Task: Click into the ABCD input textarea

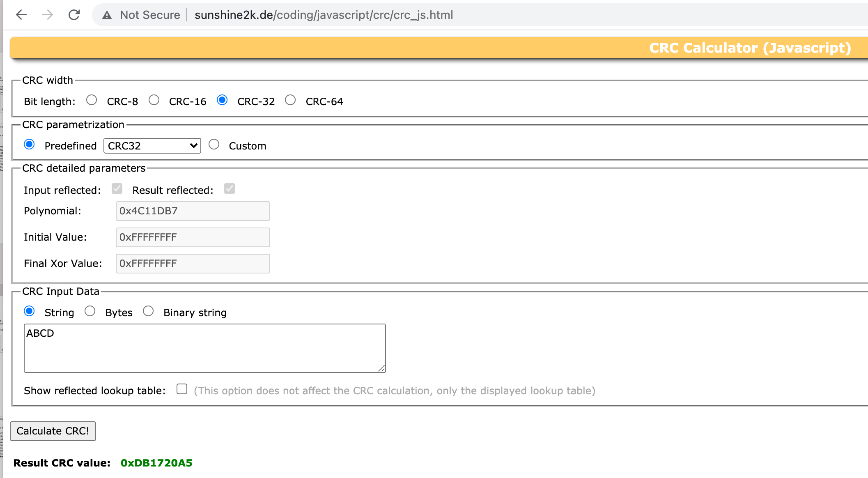Action: [204, 348]
